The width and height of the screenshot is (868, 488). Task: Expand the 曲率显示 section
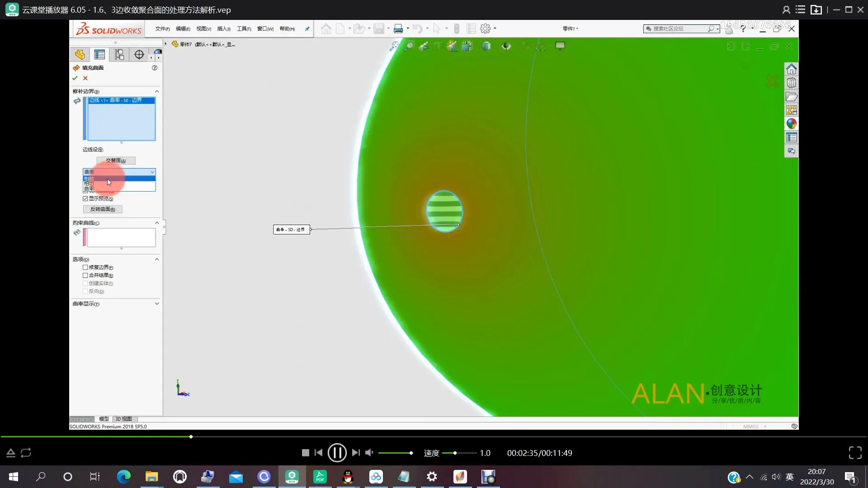(x=157, y=304)
